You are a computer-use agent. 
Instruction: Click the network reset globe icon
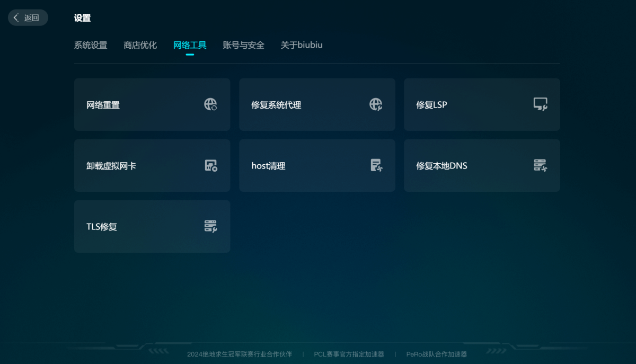(210, 104)
